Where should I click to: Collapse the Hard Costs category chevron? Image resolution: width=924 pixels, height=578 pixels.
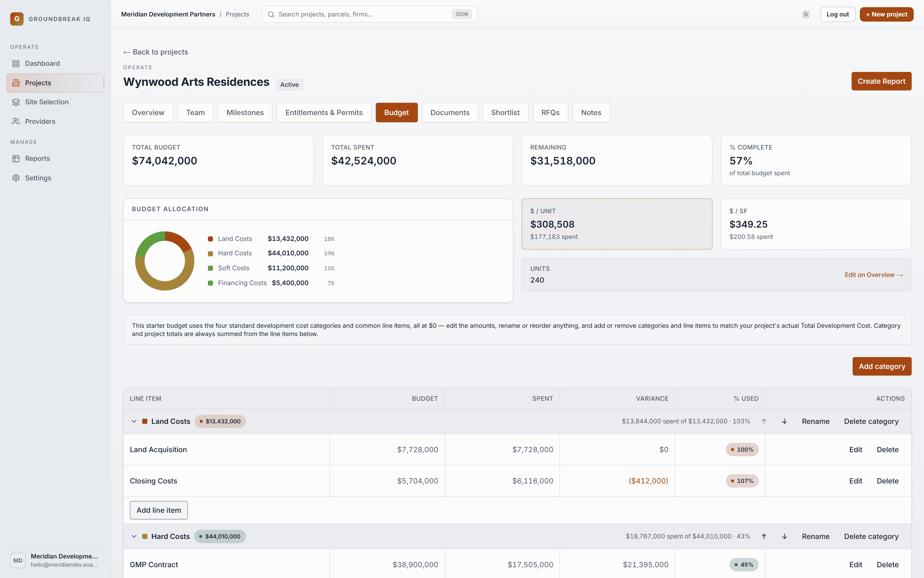[134, 536]
